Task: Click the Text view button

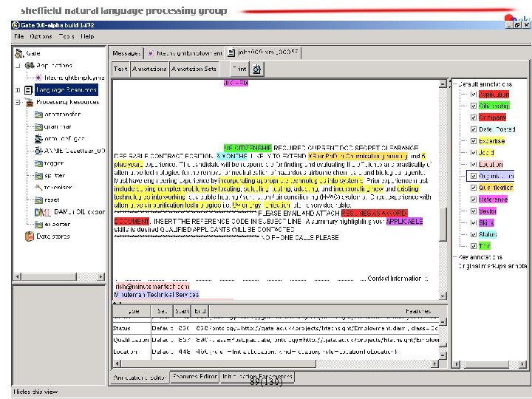Action: click(x=120, y=69)
